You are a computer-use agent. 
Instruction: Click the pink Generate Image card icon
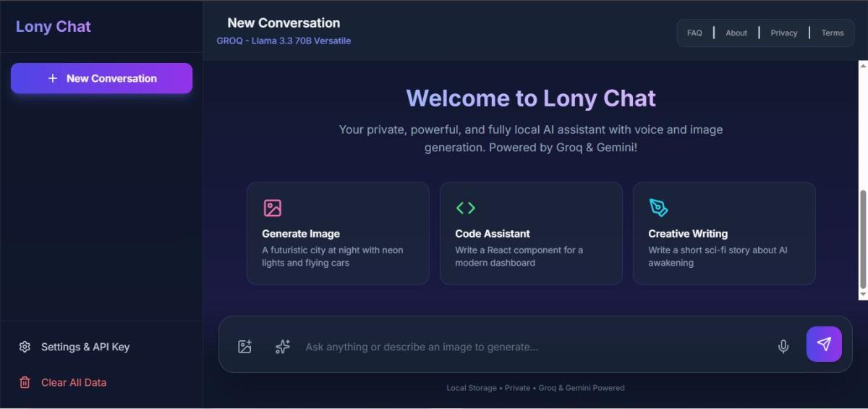[x=272, y=208]
